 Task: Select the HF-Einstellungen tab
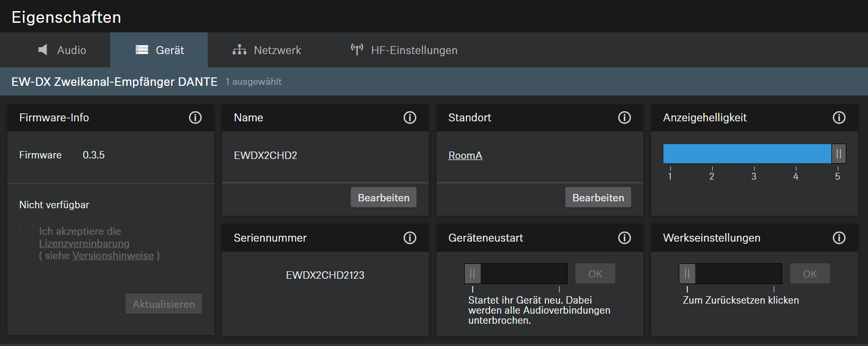[x=404, y=50]
